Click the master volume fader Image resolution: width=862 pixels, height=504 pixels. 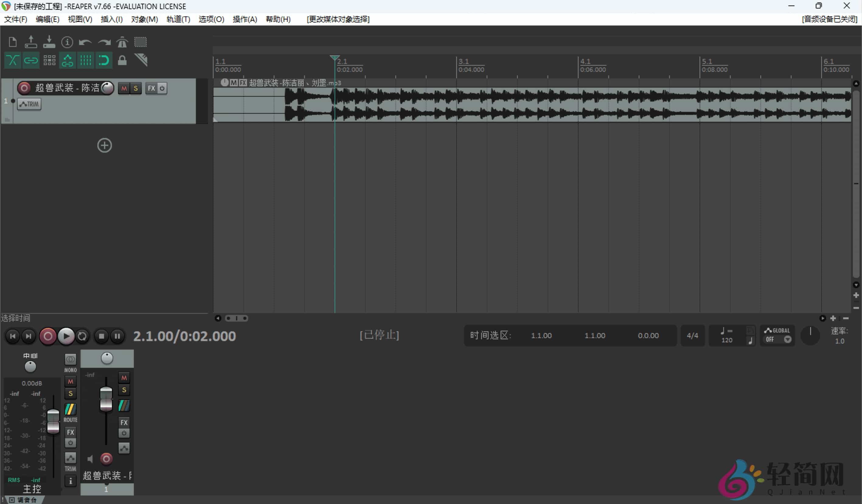coord(53,421)
